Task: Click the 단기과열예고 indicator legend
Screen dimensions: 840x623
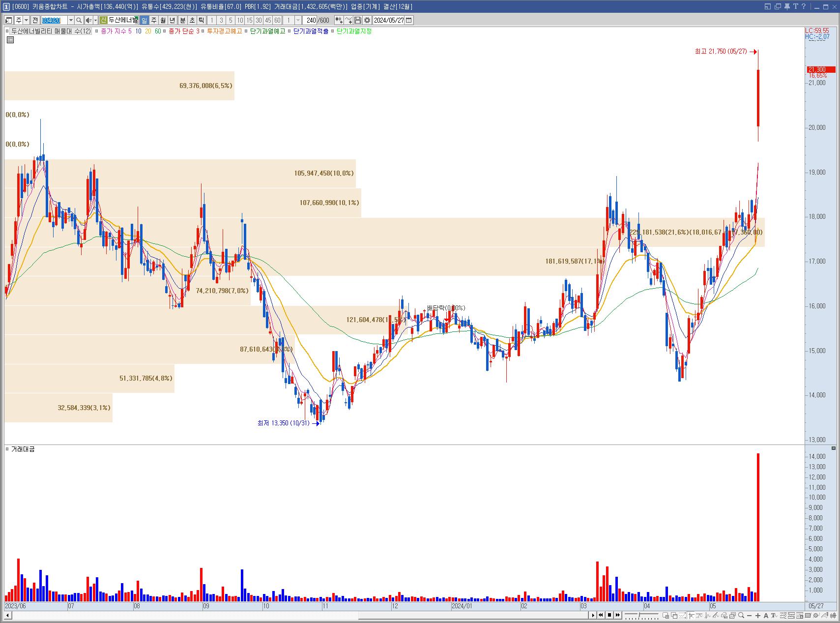Action: [268, 31]
